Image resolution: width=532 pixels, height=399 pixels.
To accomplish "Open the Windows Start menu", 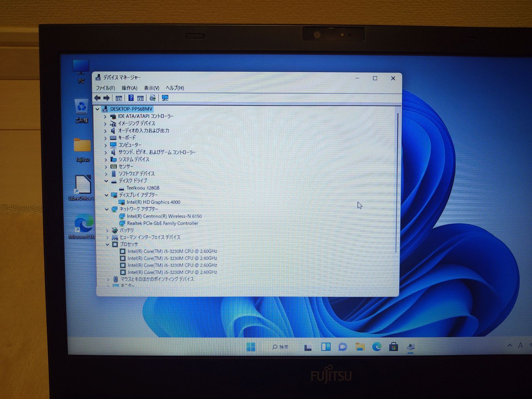I will pyautogui.click(x=251, y=347).
